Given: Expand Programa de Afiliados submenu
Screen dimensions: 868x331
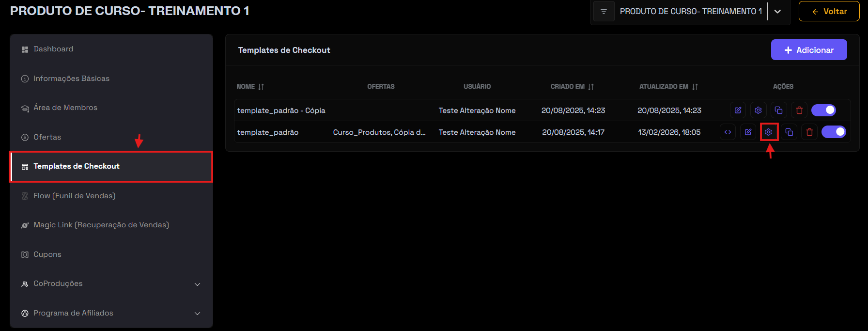Looking at the screenshot, I should [x=197, y=314].
